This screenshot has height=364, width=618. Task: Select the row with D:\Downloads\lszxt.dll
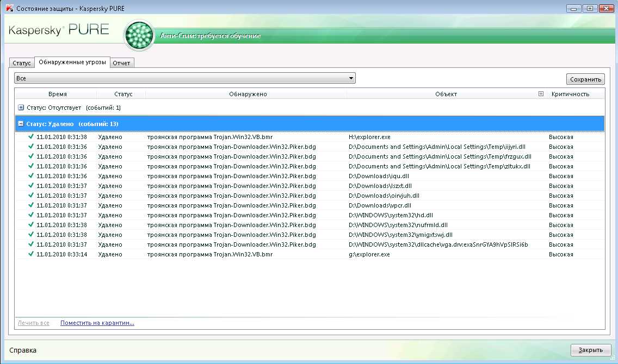tap(310, 186)
